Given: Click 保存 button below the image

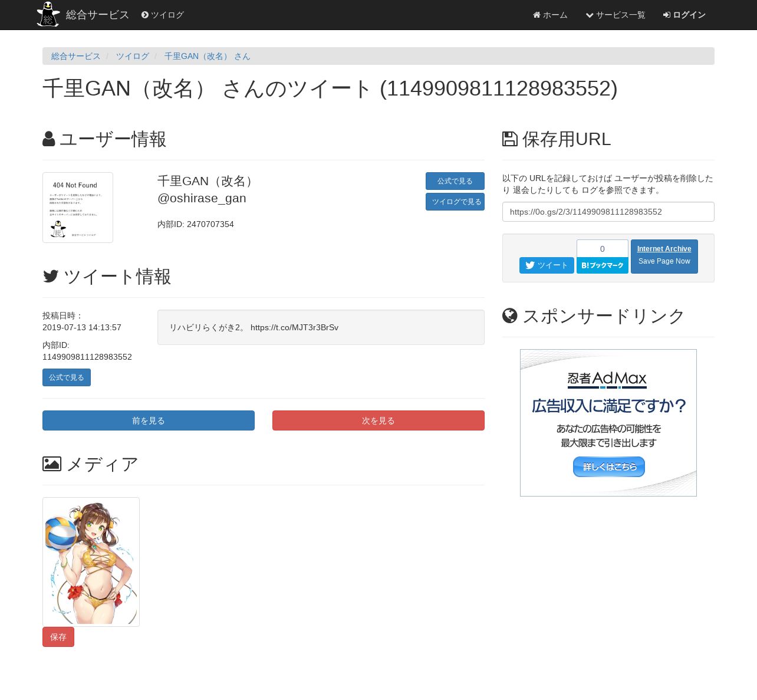Looking at the screenshot, I should [58, 637].
